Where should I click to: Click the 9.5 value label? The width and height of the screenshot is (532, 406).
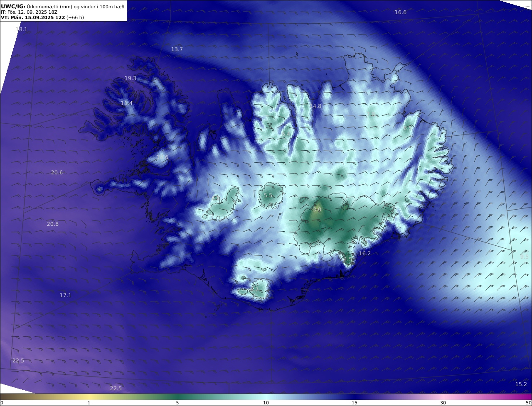click(x=524, y=257)
